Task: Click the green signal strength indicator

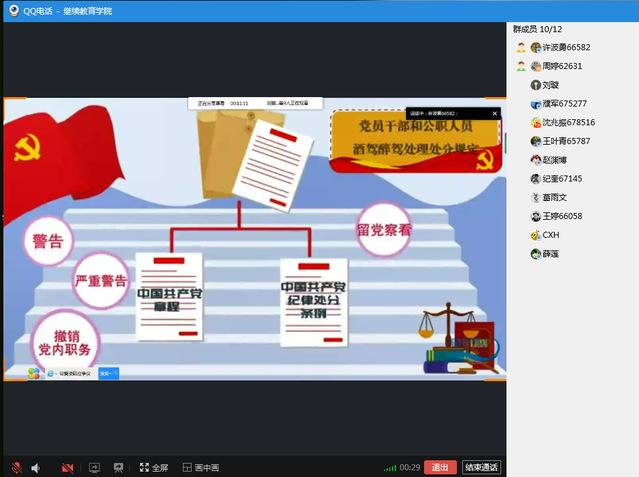Action: 389,468
